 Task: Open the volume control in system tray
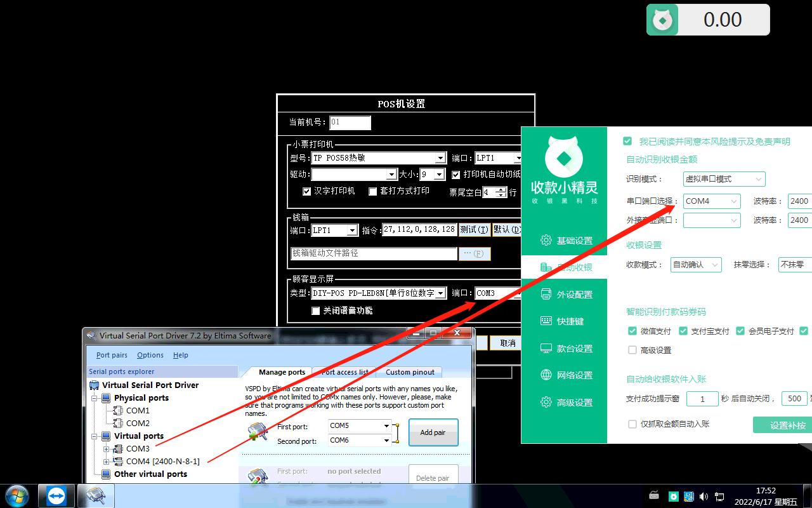tap(705, 496)
